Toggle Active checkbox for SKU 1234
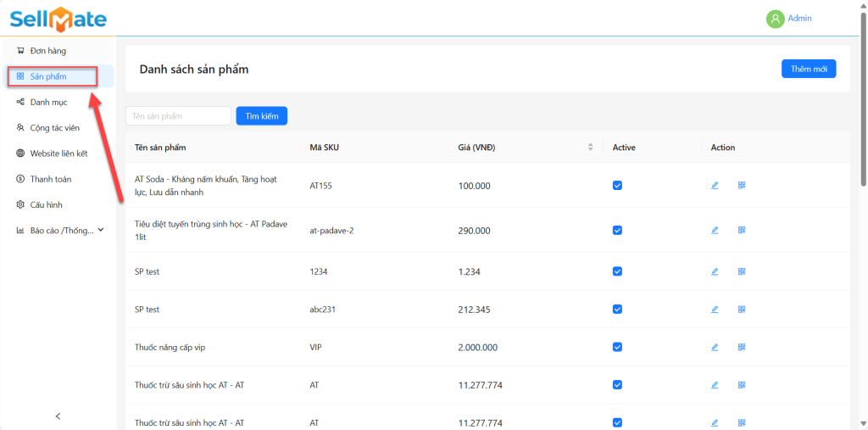This screenshot has width=868, height=430. 617,271
